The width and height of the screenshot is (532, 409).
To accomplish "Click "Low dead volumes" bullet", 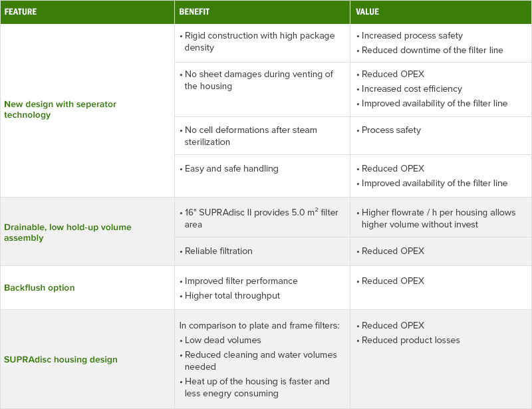I will [x=223, y=340].
